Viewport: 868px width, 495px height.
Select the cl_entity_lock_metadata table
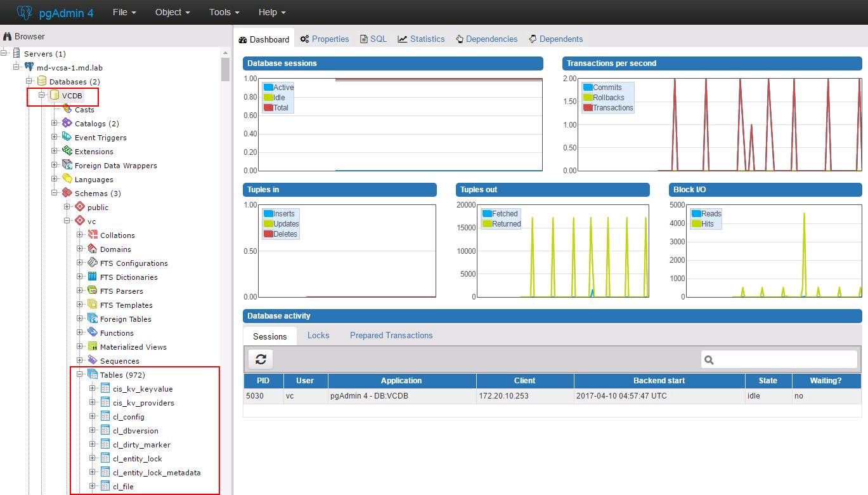(x=157, y=473)
